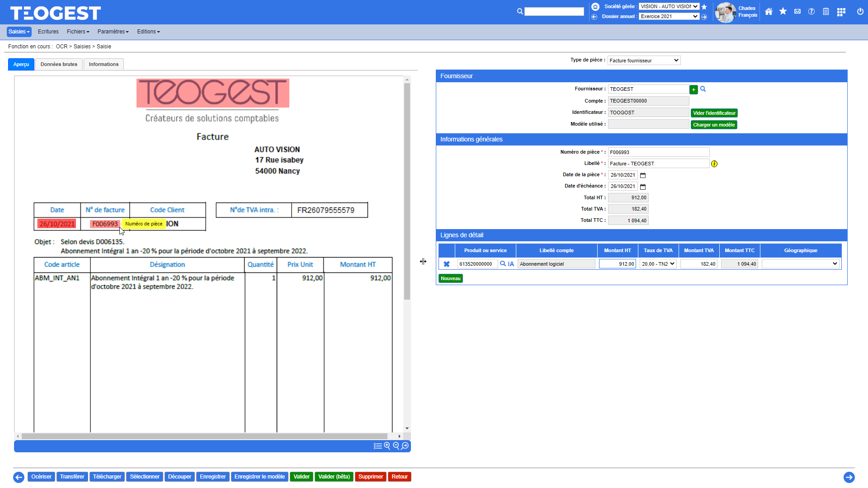Screen dimensions: 868x488
Task: Add a new fournisseur with the green plus
Action: [693, 89]
